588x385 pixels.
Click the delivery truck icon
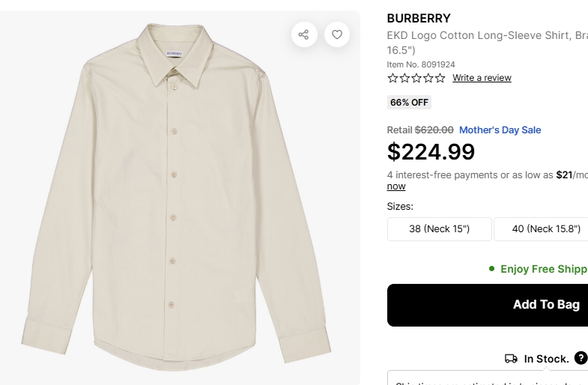tap(511, 359)
